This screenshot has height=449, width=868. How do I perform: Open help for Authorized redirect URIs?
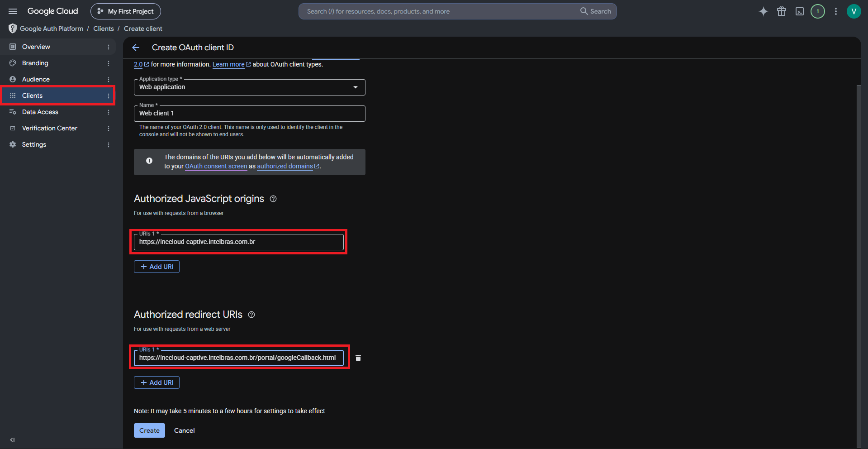pos(251,315)
